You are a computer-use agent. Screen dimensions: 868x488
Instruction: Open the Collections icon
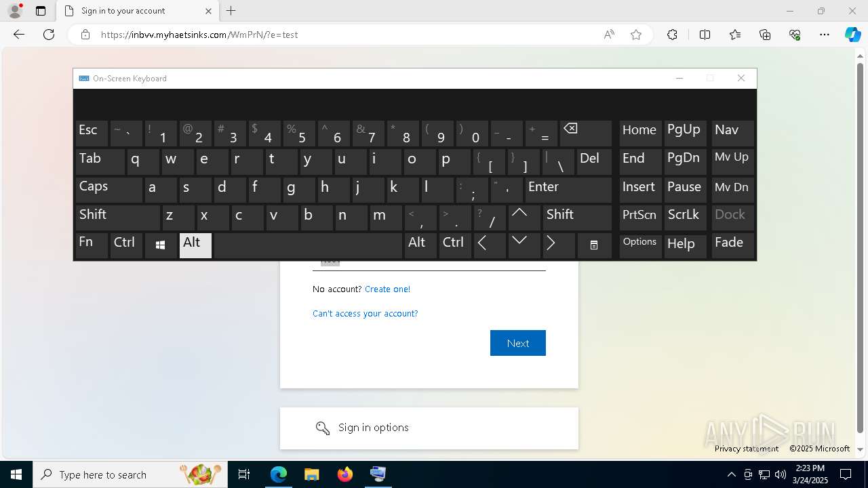[x=765, y=35]
